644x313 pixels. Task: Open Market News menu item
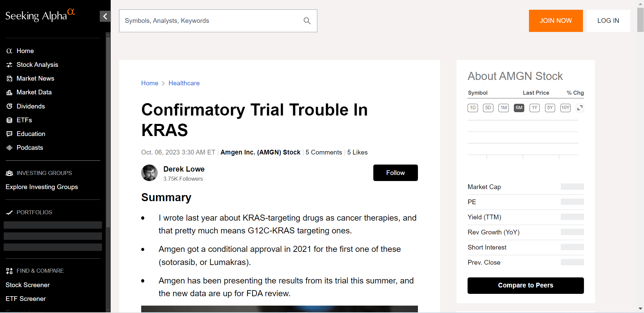click(35, 79)
